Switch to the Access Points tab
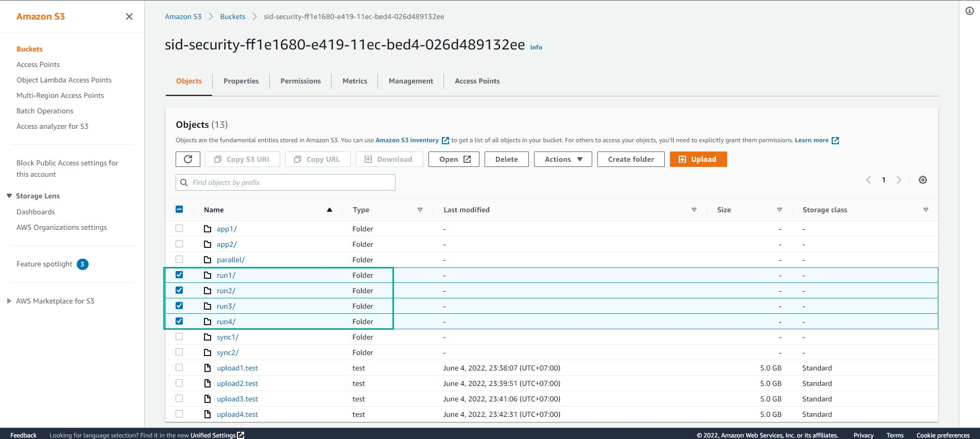 tap(477, 81)
